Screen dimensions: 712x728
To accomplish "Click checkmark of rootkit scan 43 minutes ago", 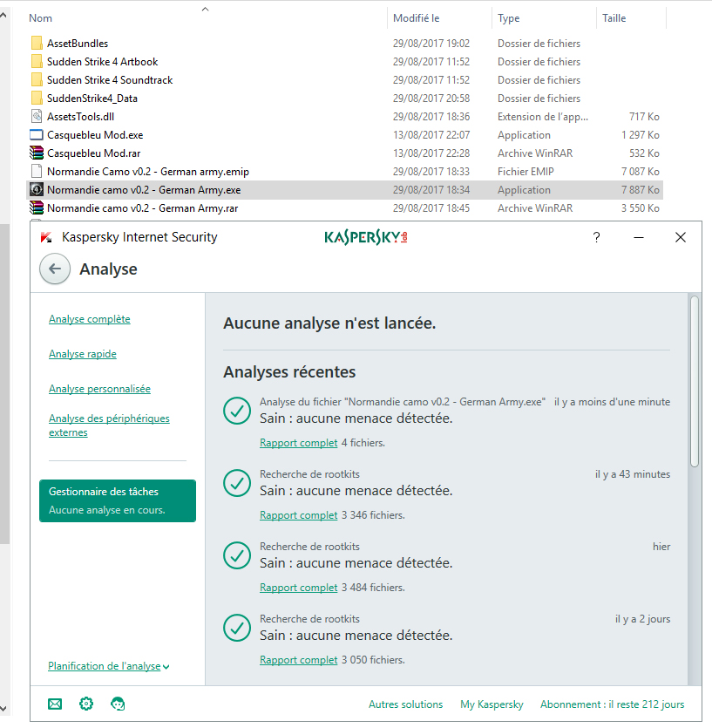I will pyautogui.click(x=237, y=483).
